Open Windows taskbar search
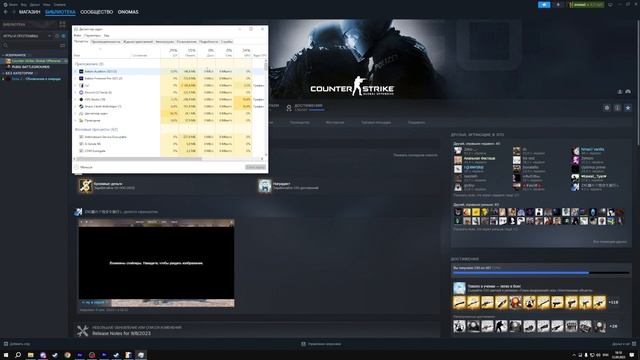Image resolution: width=640 pixels, height=360 pixels. tap(18, 355)
